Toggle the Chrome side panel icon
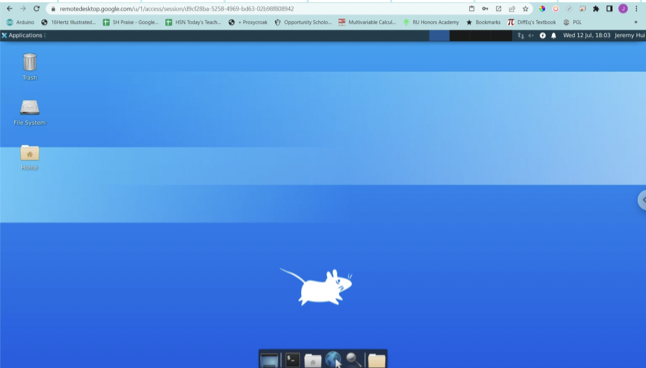 click(609, 9)
